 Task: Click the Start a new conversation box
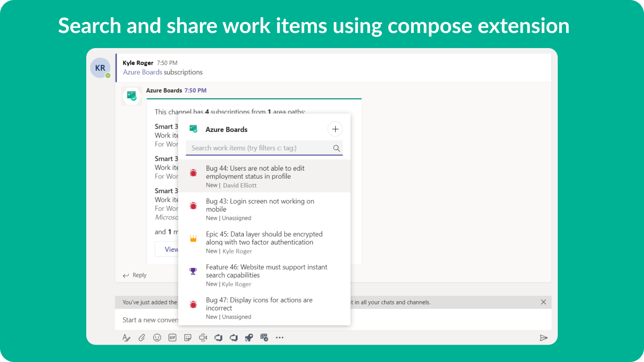tap(149, 320)
